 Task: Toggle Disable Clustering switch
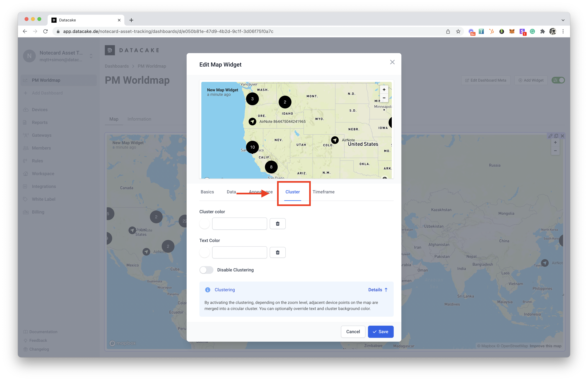[x=206, y=270]
